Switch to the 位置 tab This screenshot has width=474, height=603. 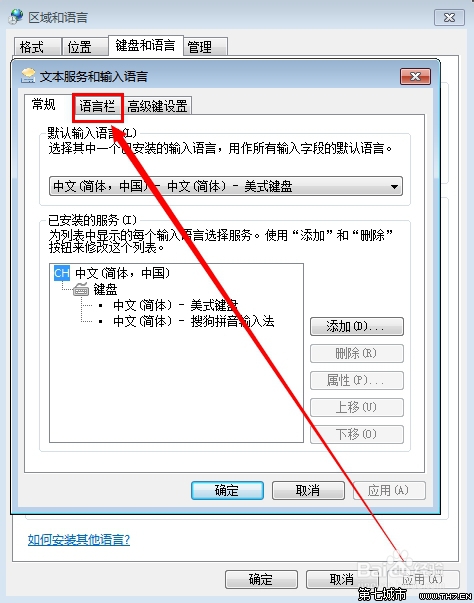pos(85,47)
